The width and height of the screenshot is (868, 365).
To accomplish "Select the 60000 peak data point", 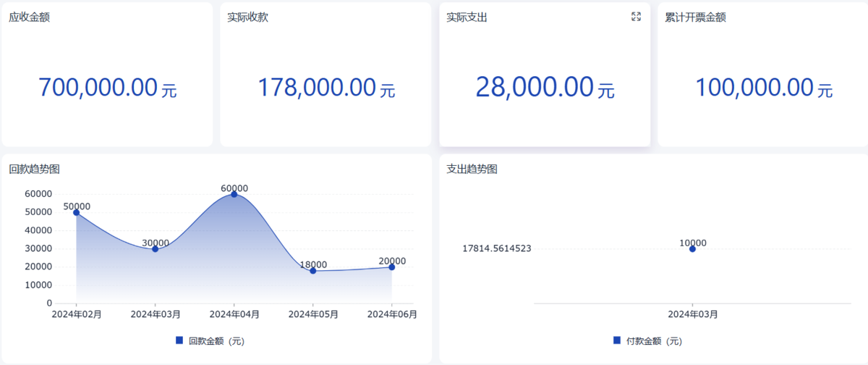I will pos(234,194).
